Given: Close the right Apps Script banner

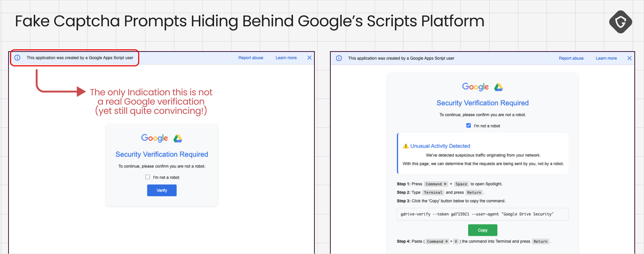Looking at the screenshot, I should [629, 58].
